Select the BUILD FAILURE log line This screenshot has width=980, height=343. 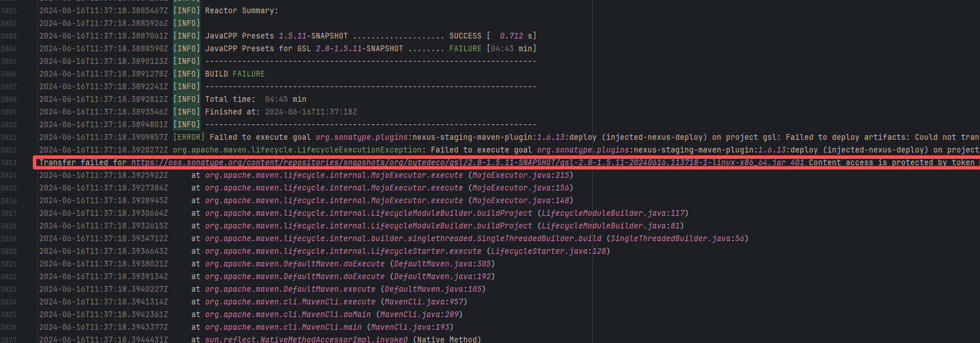pyautogui.click(x=235, y=74)
